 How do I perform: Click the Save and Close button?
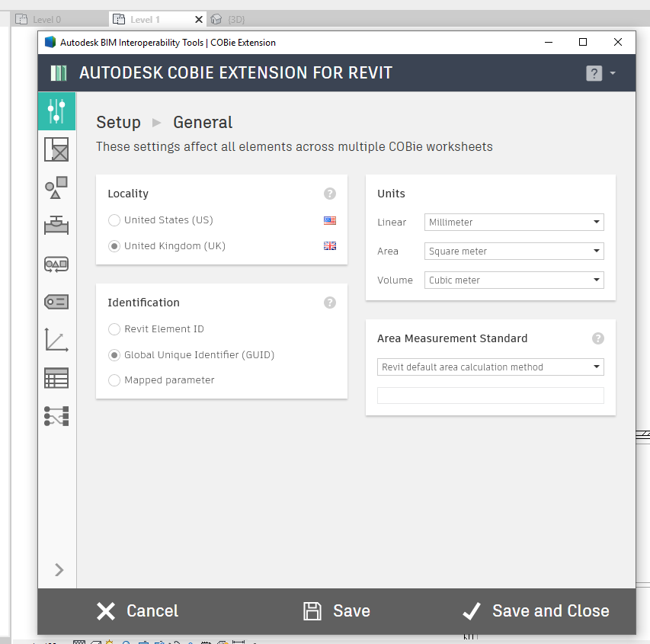tap(536, 610)
